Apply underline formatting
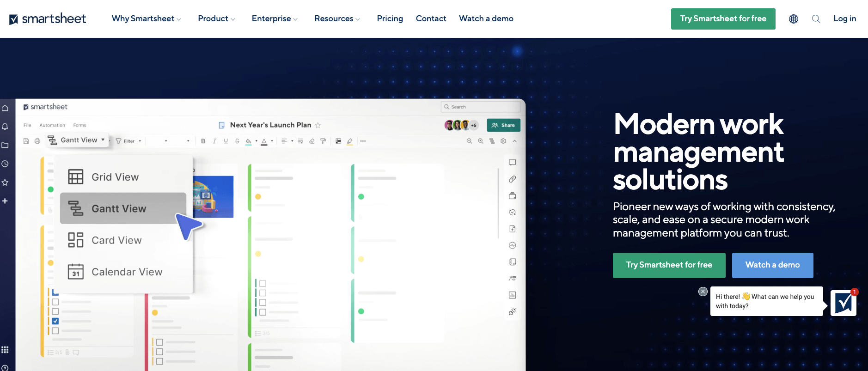 pos(226,141)
